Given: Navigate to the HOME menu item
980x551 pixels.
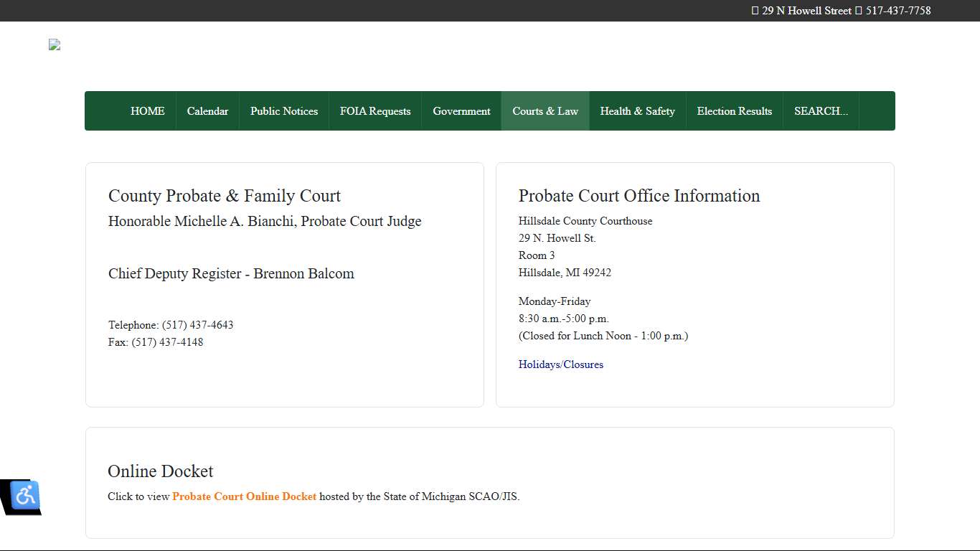Looking at the screenshot, I should point(147,110).
